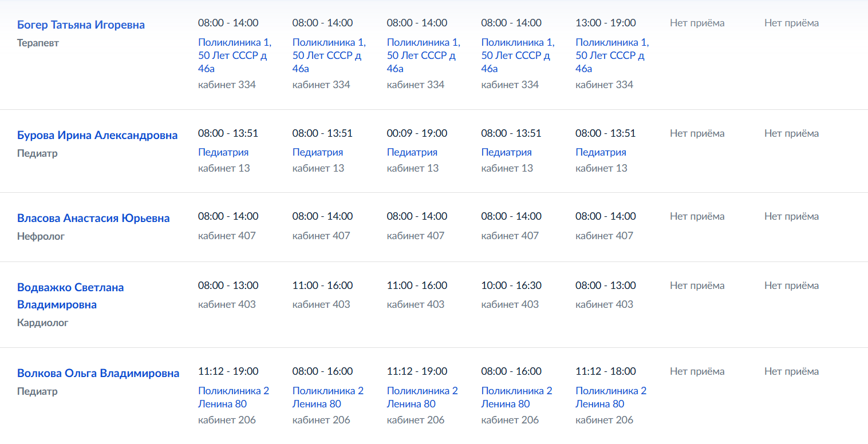
Task: Click Поликлиника 2 link under 11:12 - 18:00
Action: pos(611,397)
